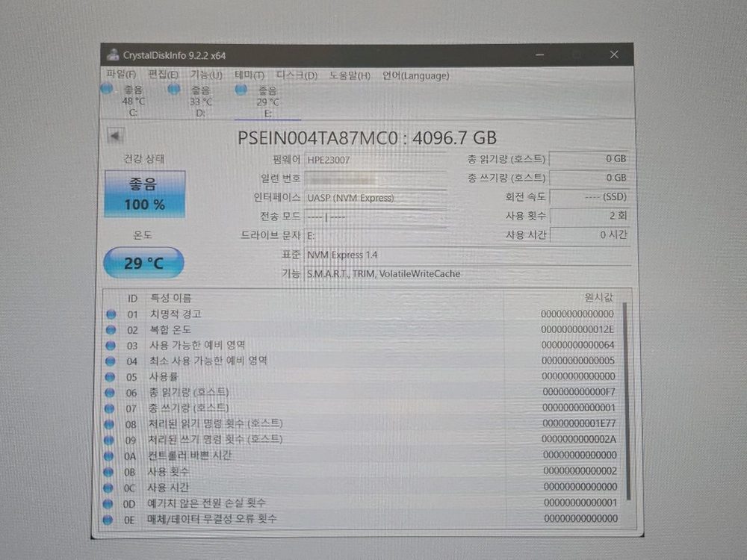The image size is (747, 560).
Task: Open the 테마(T) menu
Action: (249, 75)
